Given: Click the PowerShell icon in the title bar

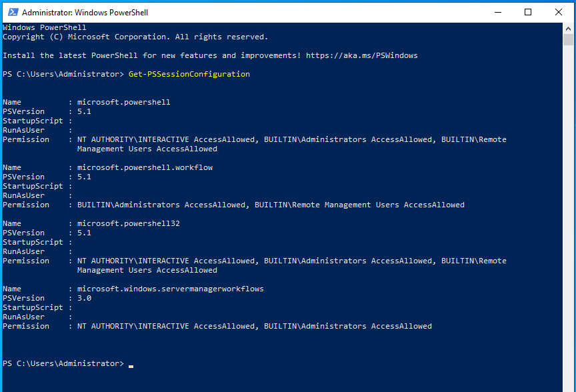Looking at the screenshot, I should click(11, 12).
